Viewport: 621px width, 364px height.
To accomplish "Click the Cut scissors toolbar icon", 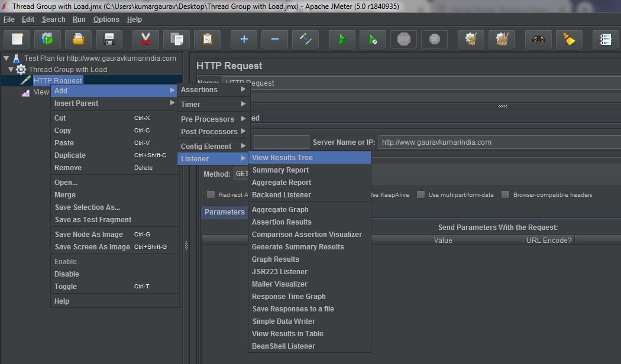I will (145, 40).
